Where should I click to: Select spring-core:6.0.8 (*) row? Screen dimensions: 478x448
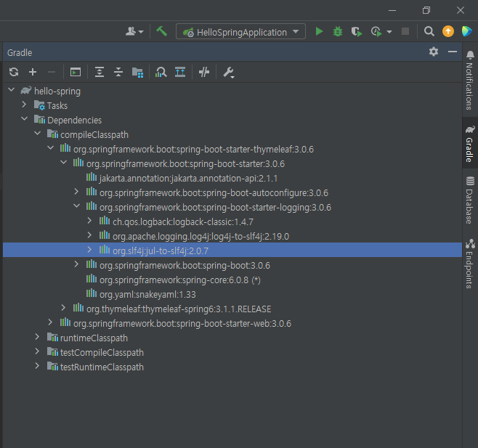232,280
